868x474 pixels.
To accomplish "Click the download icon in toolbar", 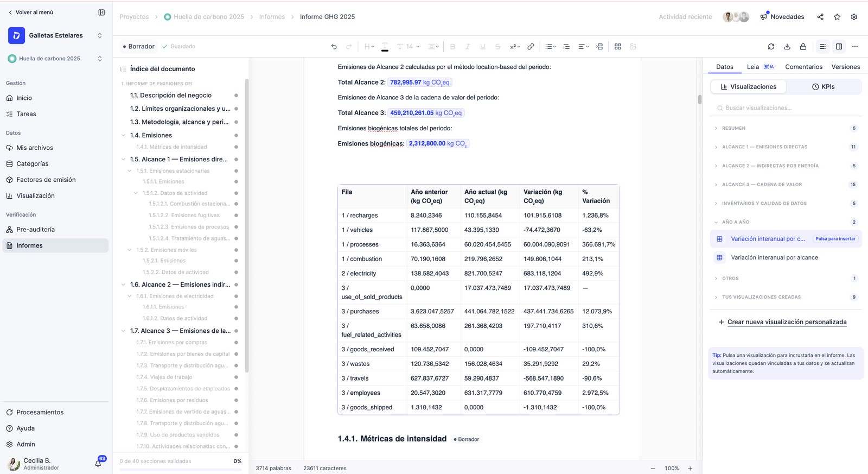I will click(787, 47).
